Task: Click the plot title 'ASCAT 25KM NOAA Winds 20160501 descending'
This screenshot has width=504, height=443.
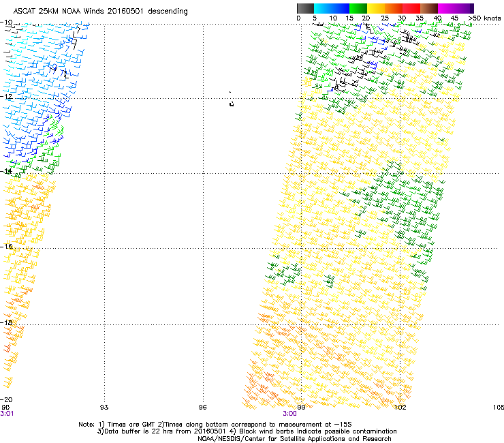Action: [100, 12]
